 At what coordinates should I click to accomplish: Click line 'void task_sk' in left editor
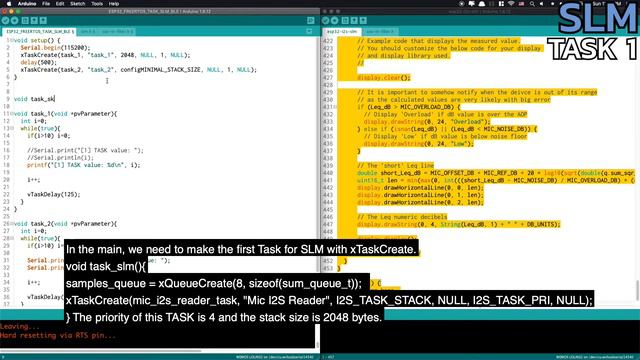[x=34, y=99]
